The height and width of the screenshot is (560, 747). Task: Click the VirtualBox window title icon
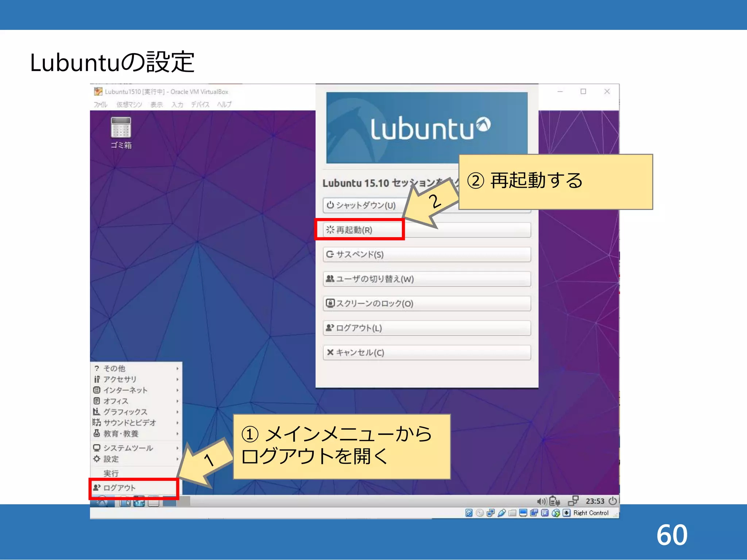pos(98,91)
